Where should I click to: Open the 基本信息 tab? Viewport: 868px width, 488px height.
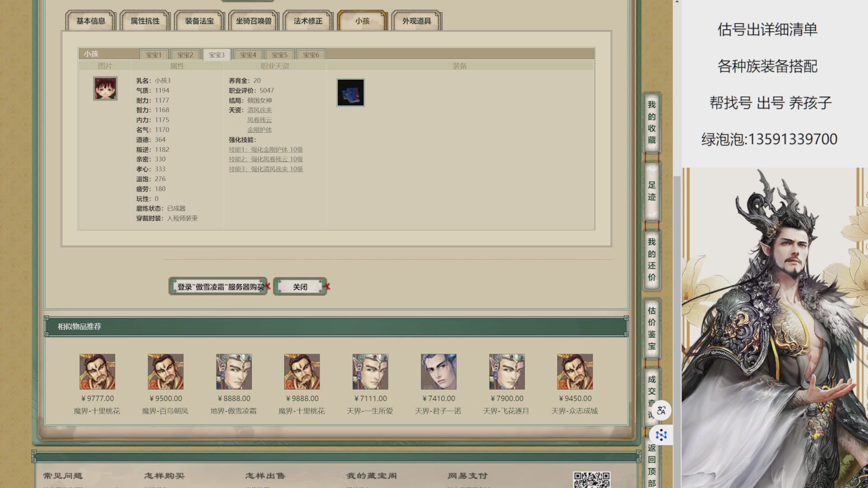click(x=91, y=21)
